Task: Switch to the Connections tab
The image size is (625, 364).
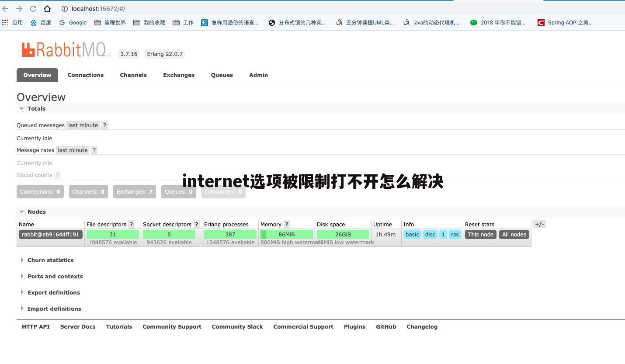Action: pos(86,75)
